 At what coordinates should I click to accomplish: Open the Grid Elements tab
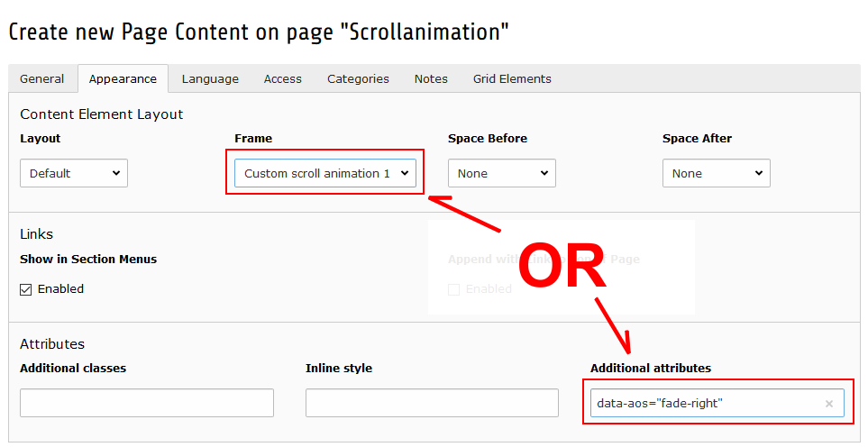pyautogui.click(x=512, y=79)
